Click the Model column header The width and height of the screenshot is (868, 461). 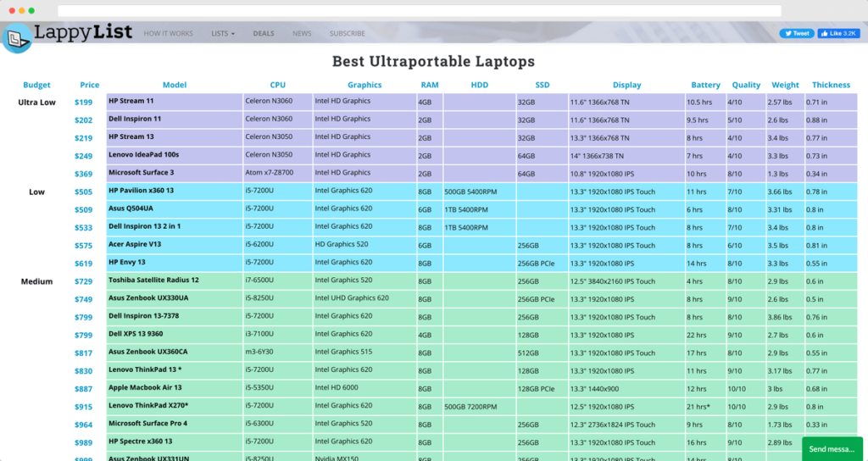pyautogui.click(x=175, y=85)
